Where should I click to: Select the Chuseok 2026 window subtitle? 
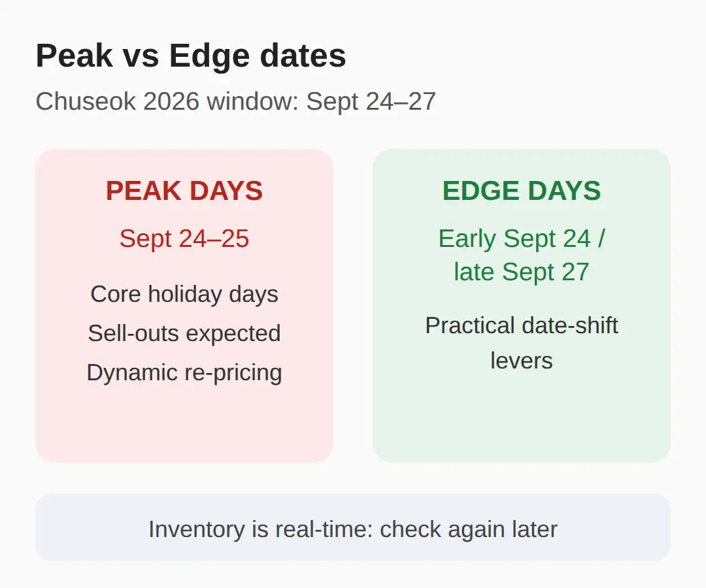coord(235,101)
